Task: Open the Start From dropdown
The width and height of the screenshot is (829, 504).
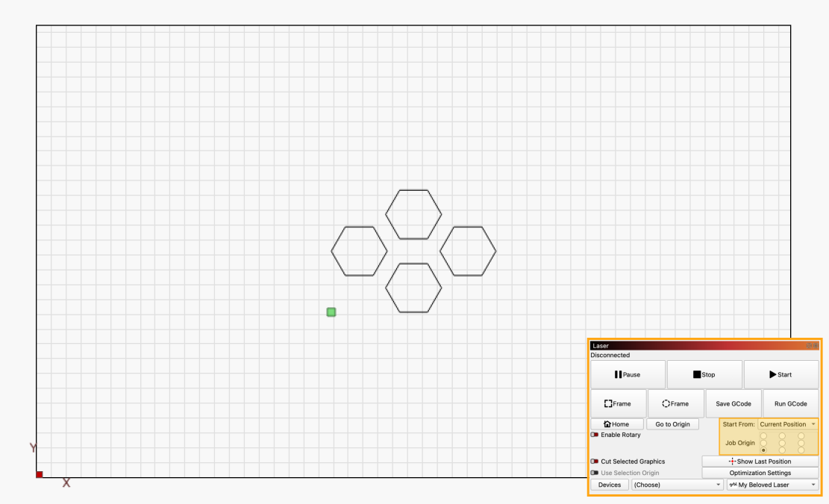Action: pos(787,424)
